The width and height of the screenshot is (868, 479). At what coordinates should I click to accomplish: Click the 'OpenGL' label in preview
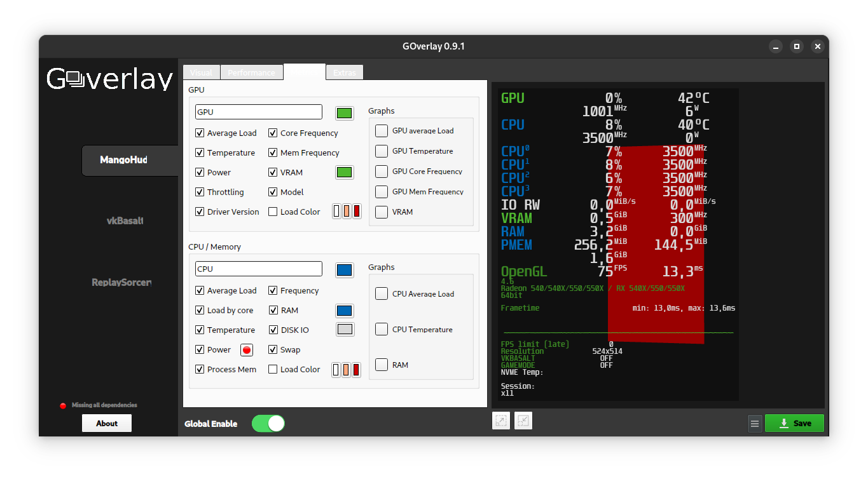pyautogui.click(x=524, y=272)
